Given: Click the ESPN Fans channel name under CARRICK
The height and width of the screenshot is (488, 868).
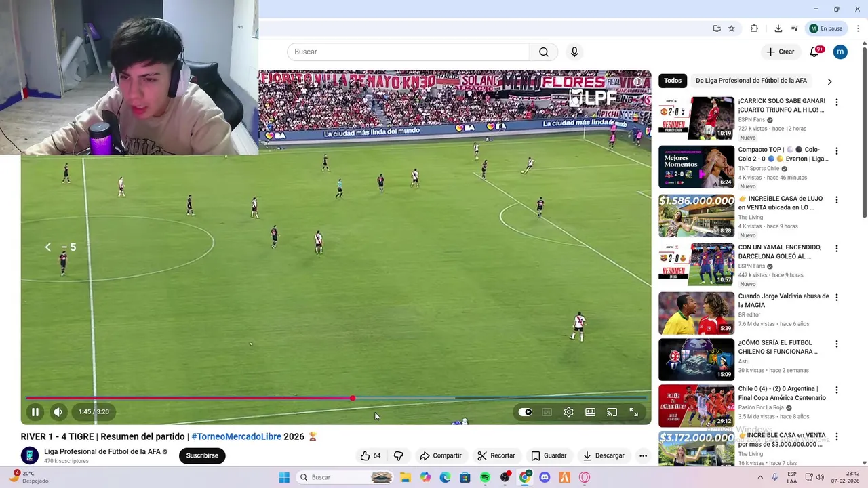Looking at the screenshot, I should pyautogui.click(x=751, y=120).
